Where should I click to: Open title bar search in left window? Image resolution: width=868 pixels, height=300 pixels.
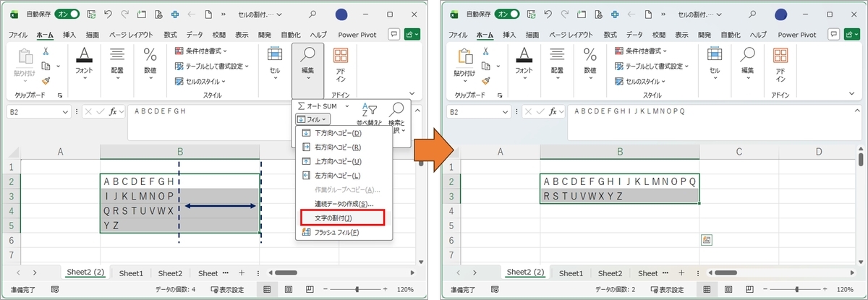[312, 14]
